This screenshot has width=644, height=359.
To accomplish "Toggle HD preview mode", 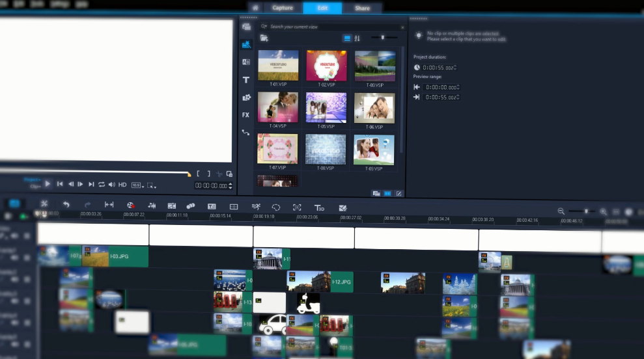I will [122, 185].
